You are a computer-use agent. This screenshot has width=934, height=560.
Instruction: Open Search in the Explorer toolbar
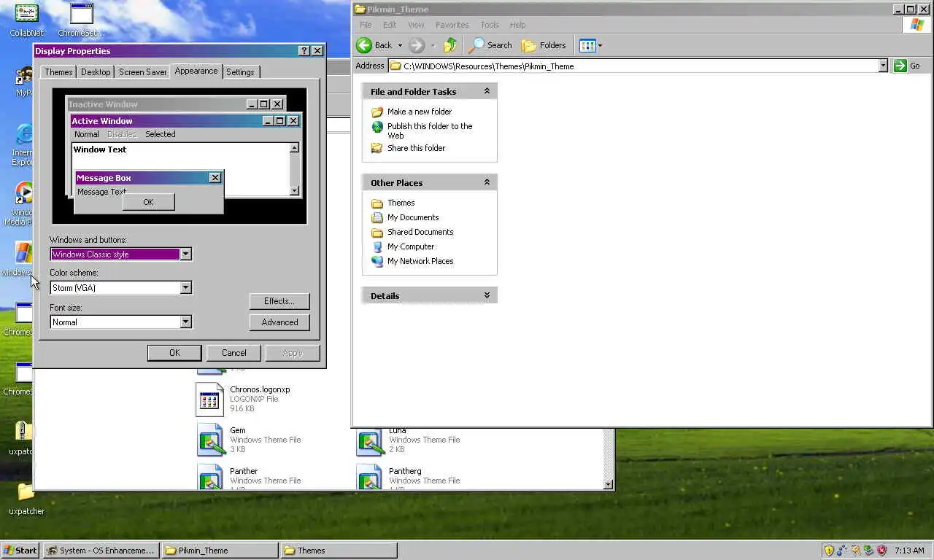pos(490,45)
